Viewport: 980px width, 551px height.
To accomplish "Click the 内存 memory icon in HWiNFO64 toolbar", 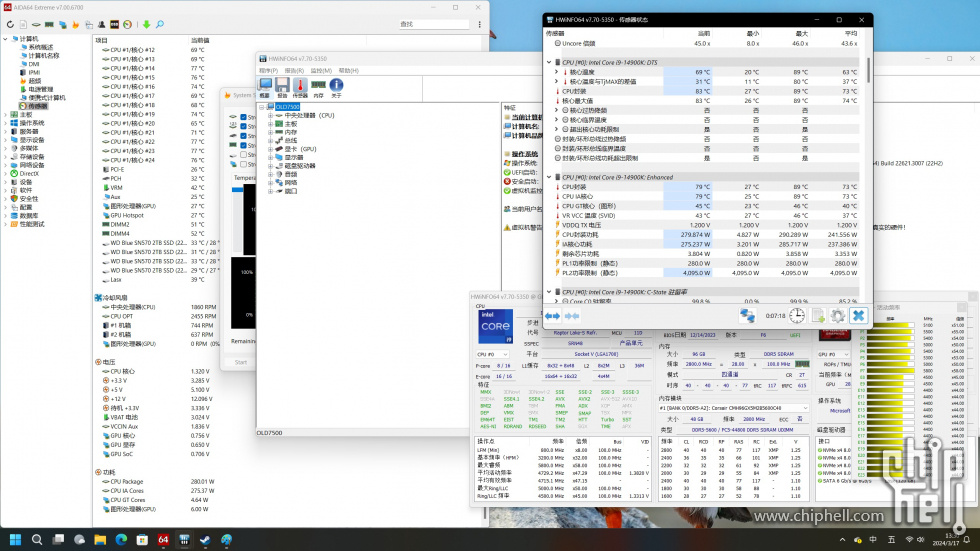I will tap(318, 87).
